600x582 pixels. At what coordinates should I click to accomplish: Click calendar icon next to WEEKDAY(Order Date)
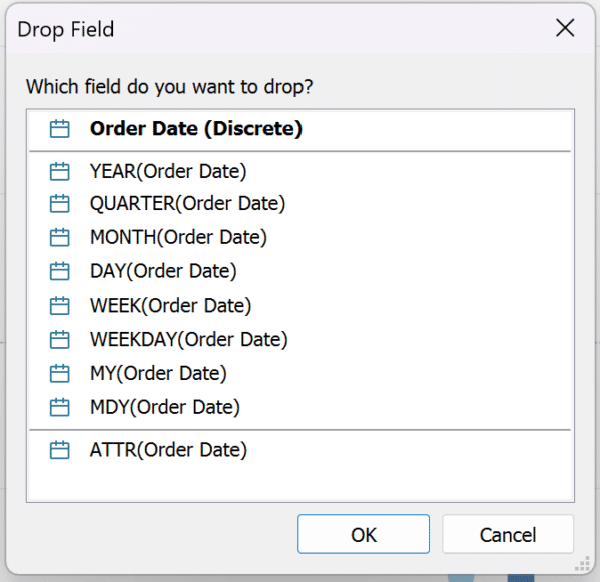(x=60, y=340)
